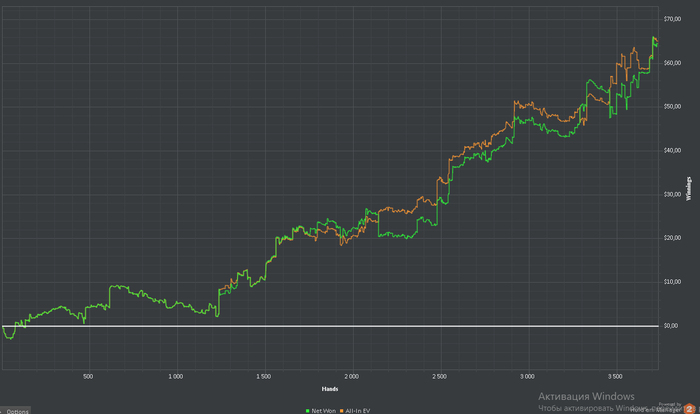Click the HoldemManager 2 logo icon
700x414 pixels.
690,409
